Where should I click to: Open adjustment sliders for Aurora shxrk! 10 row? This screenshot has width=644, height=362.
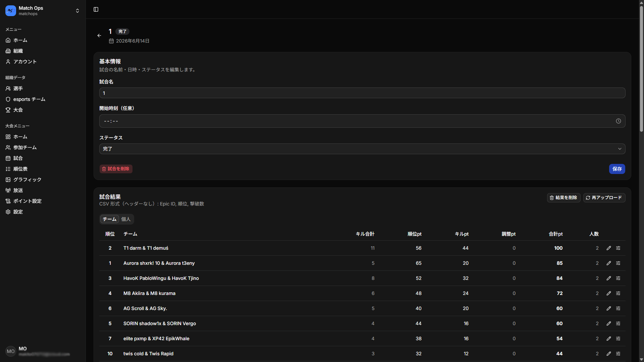[618, 263]
